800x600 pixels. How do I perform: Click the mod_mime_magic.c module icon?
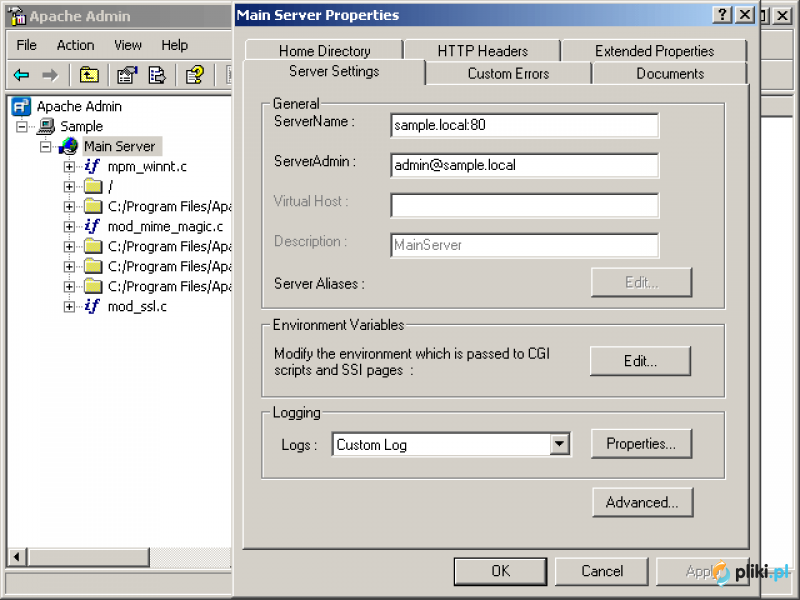92,226
